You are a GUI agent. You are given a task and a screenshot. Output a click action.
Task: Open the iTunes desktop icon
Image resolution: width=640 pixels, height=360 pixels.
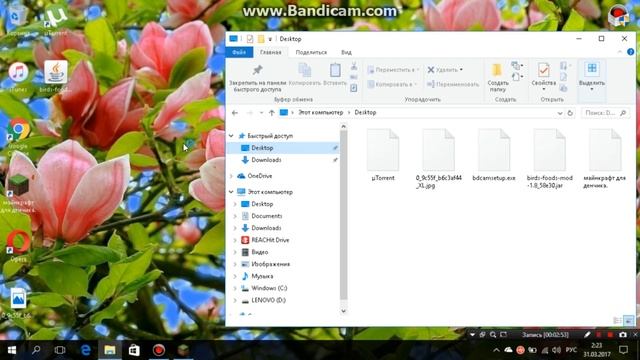click(x=18, y=76)
